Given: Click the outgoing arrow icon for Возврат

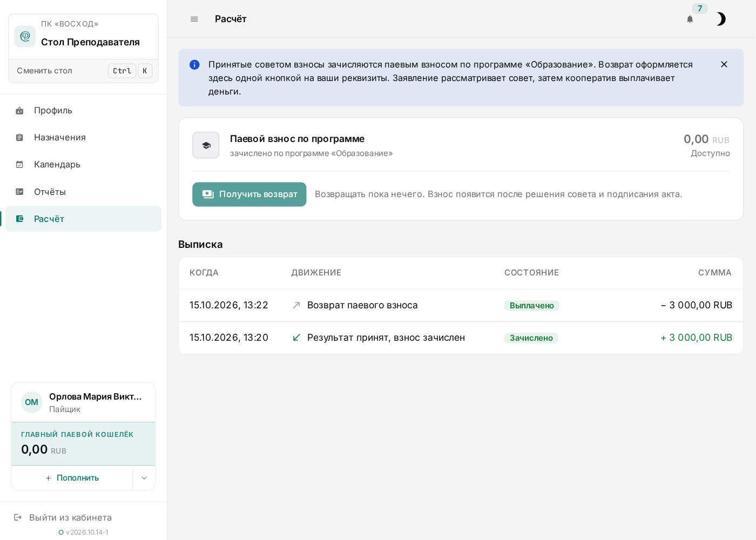Looking at the screenshot, I should click(296, 306).
